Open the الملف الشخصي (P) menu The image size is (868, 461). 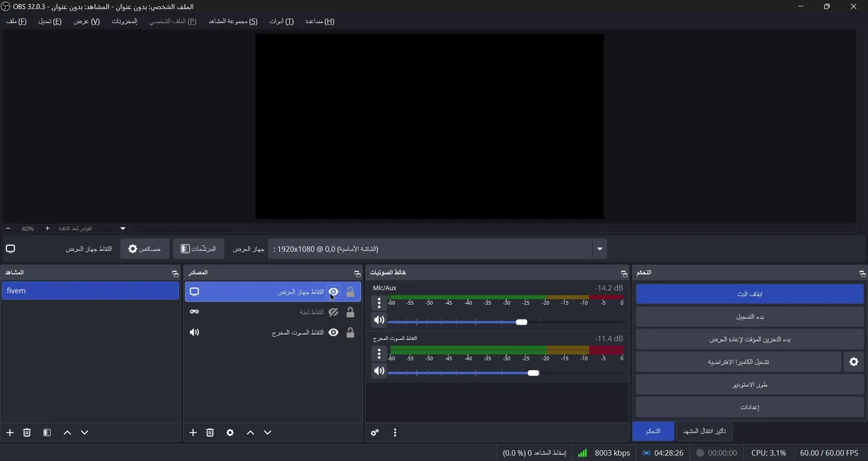click(x=173, y=21)
